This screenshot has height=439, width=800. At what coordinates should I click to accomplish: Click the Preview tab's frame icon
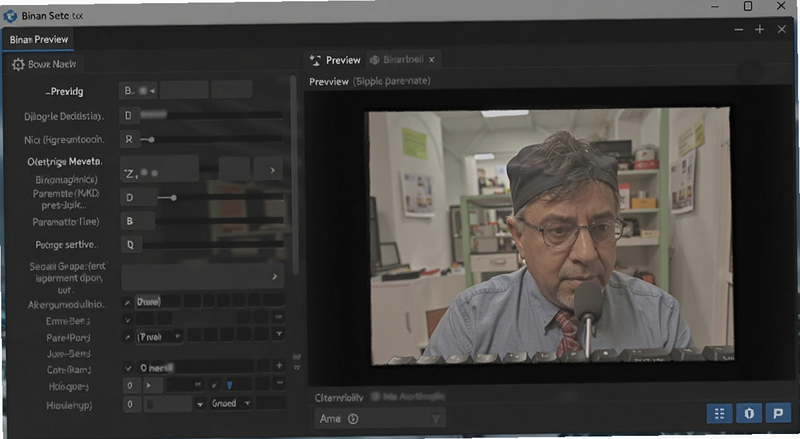point(315,60)
